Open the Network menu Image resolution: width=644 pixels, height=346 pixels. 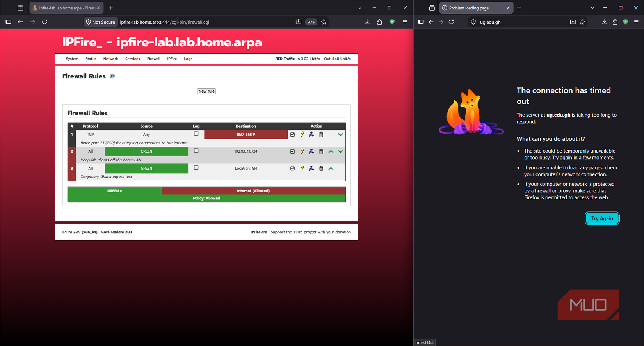pyautogui.click(x=110, y=59)
